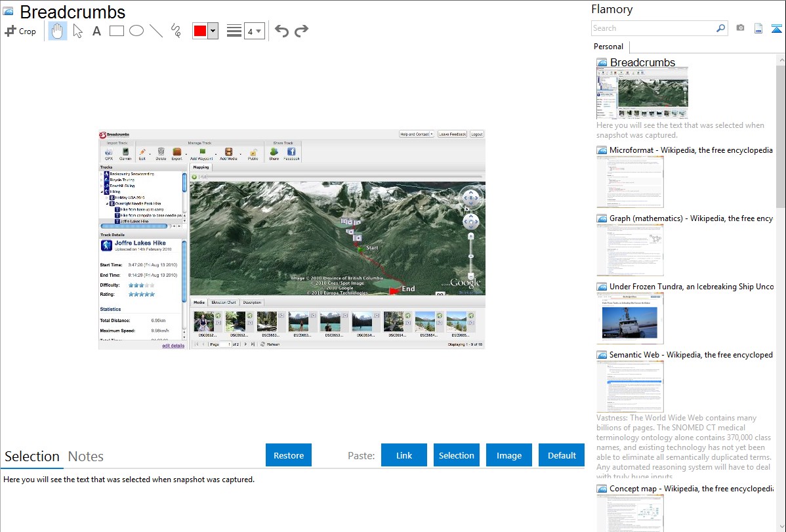Select the ellipse shape tool

pyautogui.click(x=136, y=31)
